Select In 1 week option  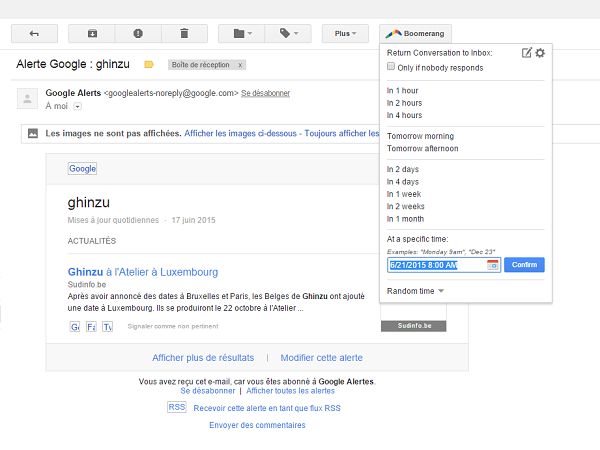(x=404, y=194)
